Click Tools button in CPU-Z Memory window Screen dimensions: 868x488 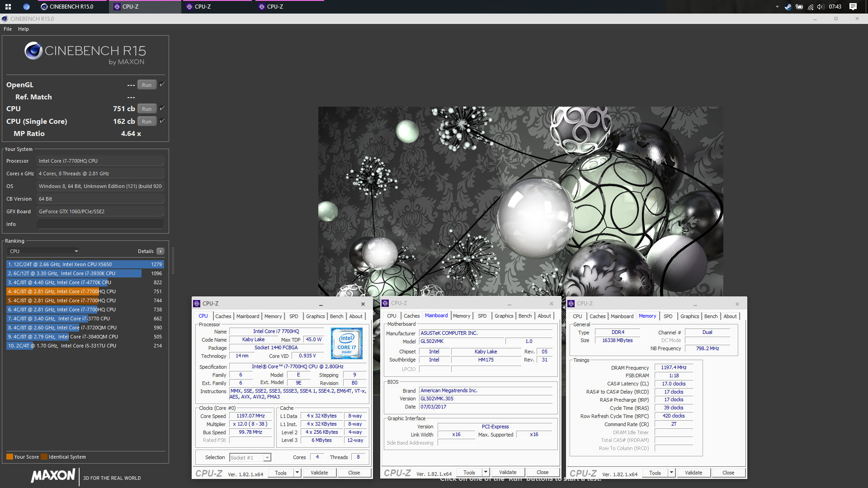(655, 473)
